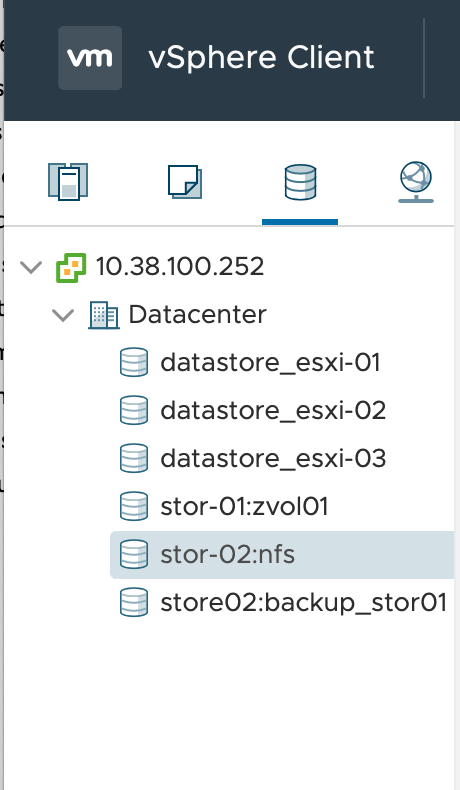Select the stor-01:zvol01 datastore
Image resolution: width=460 pixels, height=790 pixels.
pos(244,506)
